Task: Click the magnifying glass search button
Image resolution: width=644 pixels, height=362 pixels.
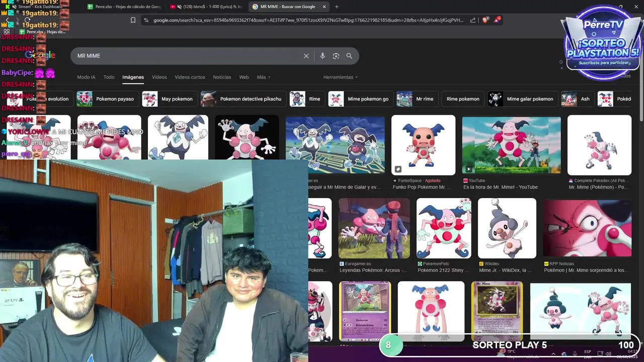Action: coord(349,56)
